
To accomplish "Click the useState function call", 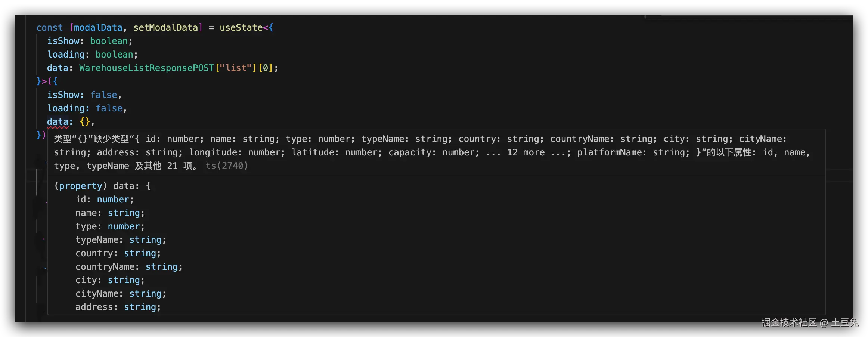I will [241, 28].
